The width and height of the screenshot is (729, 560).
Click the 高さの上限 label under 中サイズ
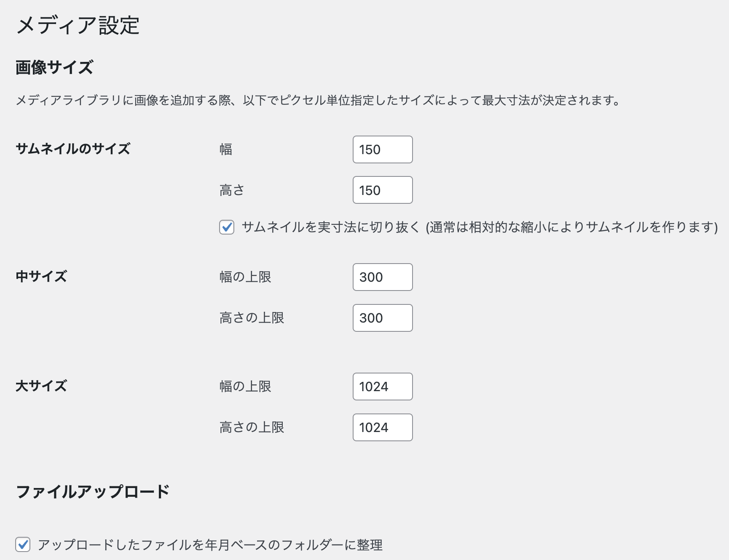coord(252,318)
